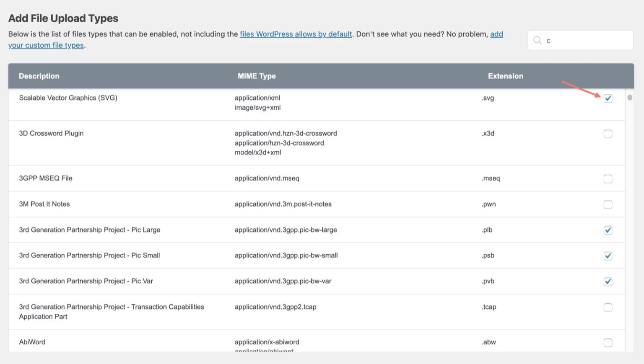This screenshot has height=364, width=644.
Task: Disable the .plb Pic Large checkbox
Action: [608, 230]
